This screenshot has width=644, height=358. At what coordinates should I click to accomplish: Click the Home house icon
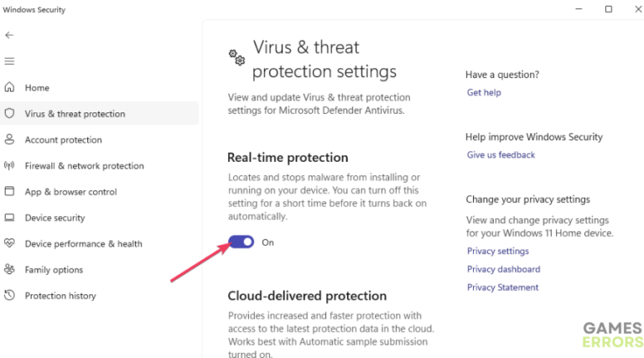(9, 87)
